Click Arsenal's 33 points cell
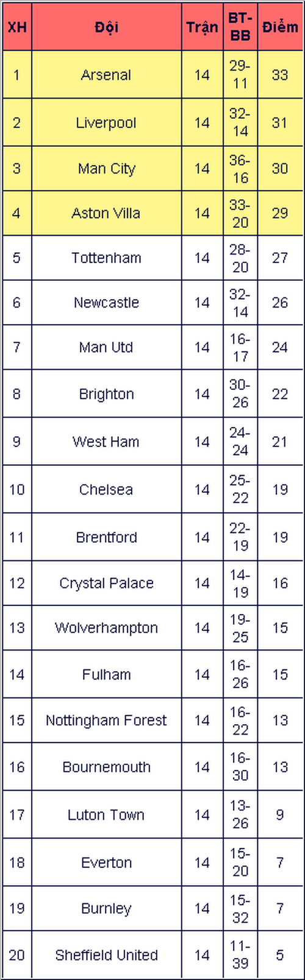Screen dimensions: 305x980 point(280,75)
